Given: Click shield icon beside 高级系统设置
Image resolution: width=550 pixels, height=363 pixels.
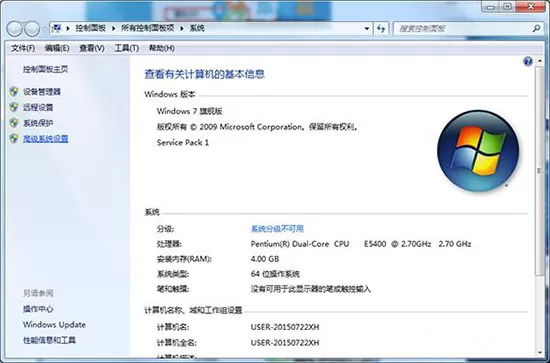Looking at the screenshot, I should click(14, 139).
